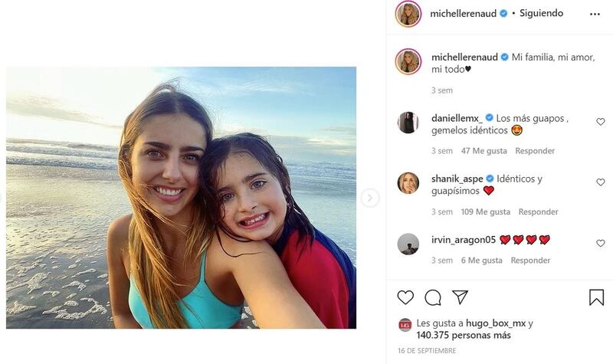Like the post with the heart icon
Viewport: 613px width, 364px height.
405,297
